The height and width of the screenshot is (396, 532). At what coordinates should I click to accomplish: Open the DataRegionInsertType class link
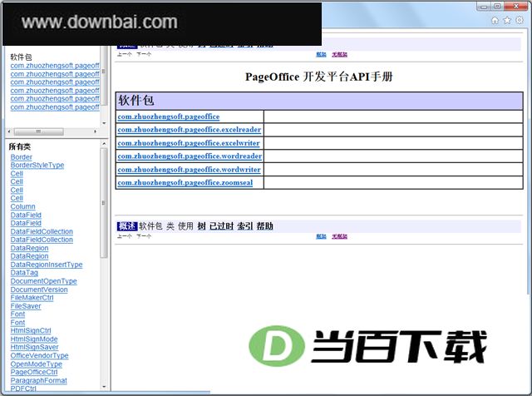coord(47,265)
